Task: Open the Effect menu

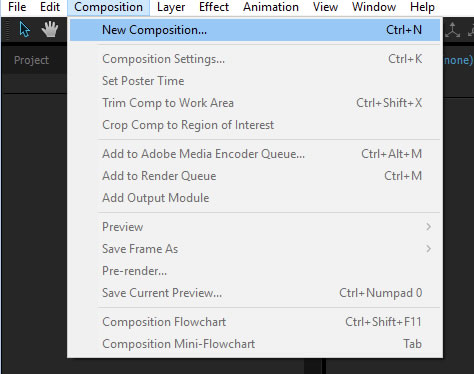Action: [214, 7]
